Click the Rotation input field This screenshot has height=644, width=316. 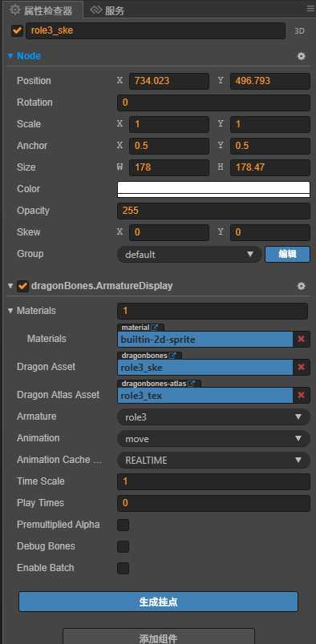tap(213, 103)
